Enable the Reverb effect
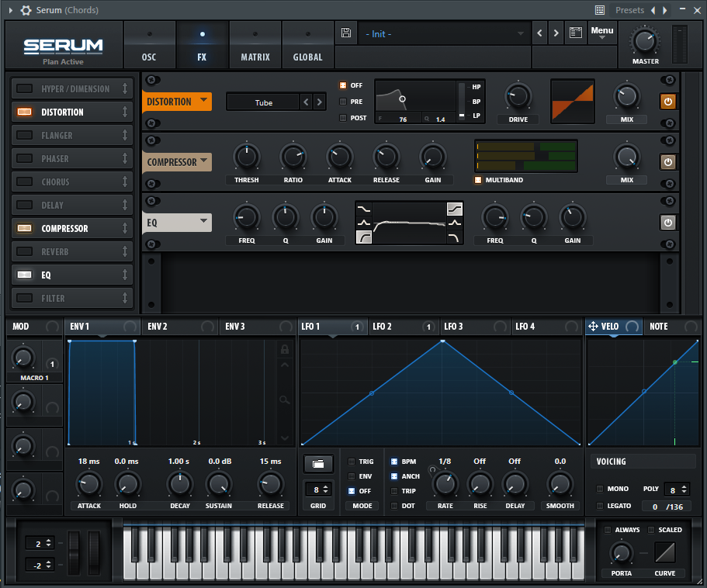The image size is (707, 588). click(x=24, y=251)
